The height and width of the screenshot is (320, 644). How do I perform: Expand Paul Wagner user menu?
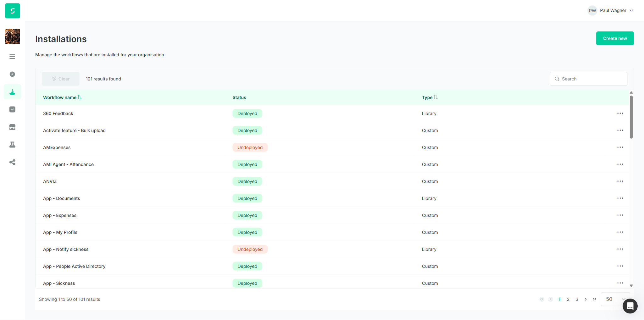[x=610, y=10]
